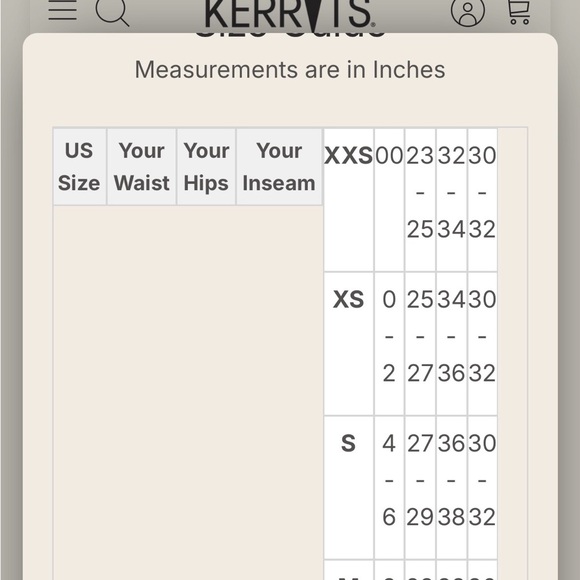Select the '27 - 29' waist cell

coord(421,488)
